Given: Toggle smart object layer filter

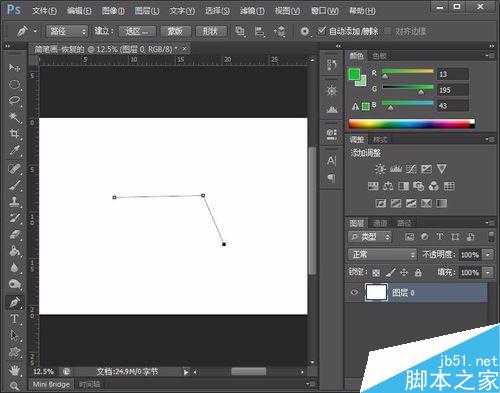Looking at the screenshot, I should [471, 237].
